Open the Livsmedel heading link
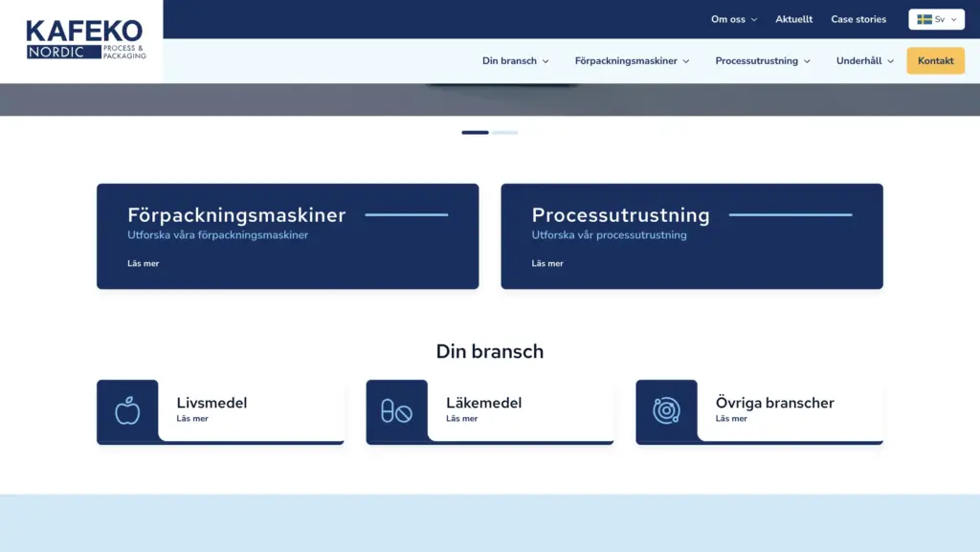The width and height of the screenshot is (980, 552). 212,403
